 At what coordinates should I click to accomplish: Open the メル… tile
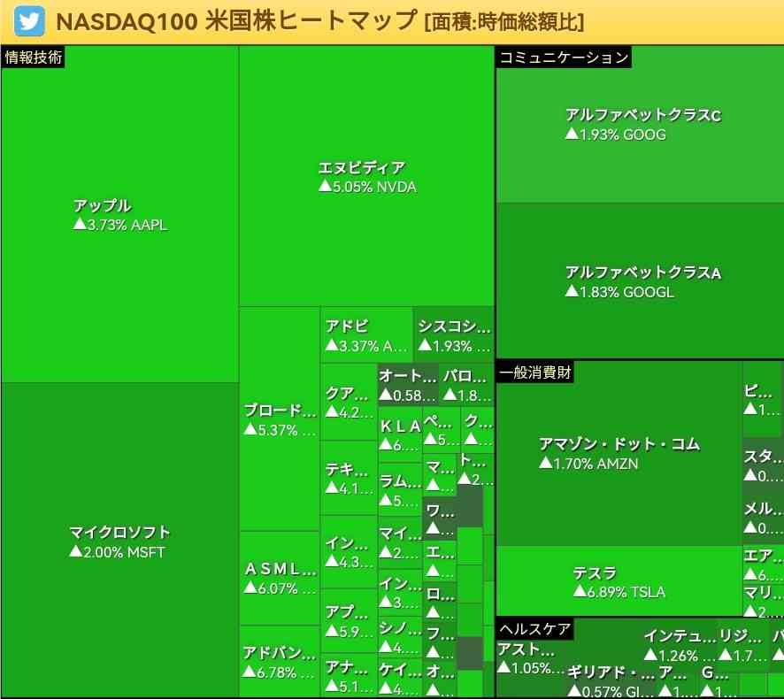click(x=763, y=518)
